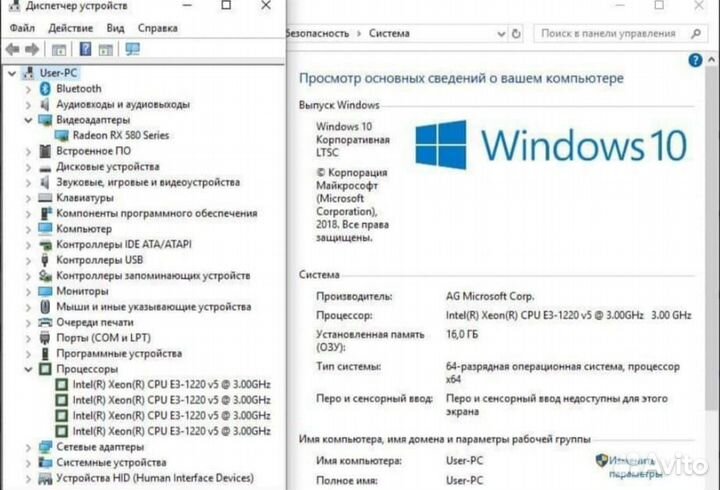
Task: Click the blue Help icon in Device Manager toolbar
Action: 86,49
